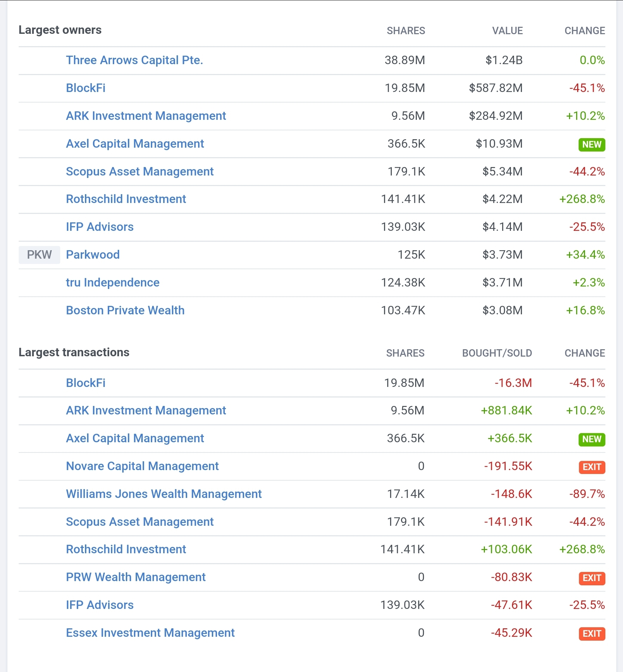Open BlockFi in Largest transactions list
Screen dimensions: 623x672
point(86,383)
